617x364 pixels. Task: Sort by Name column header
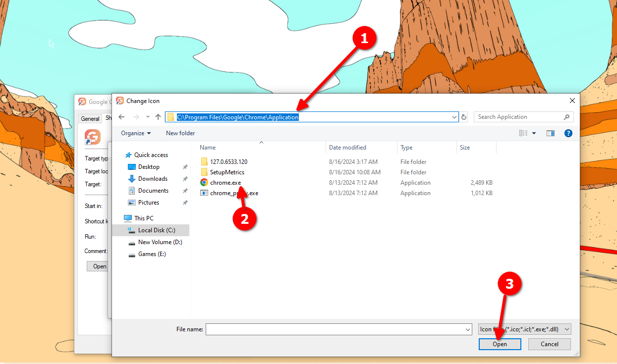[208, 148]
